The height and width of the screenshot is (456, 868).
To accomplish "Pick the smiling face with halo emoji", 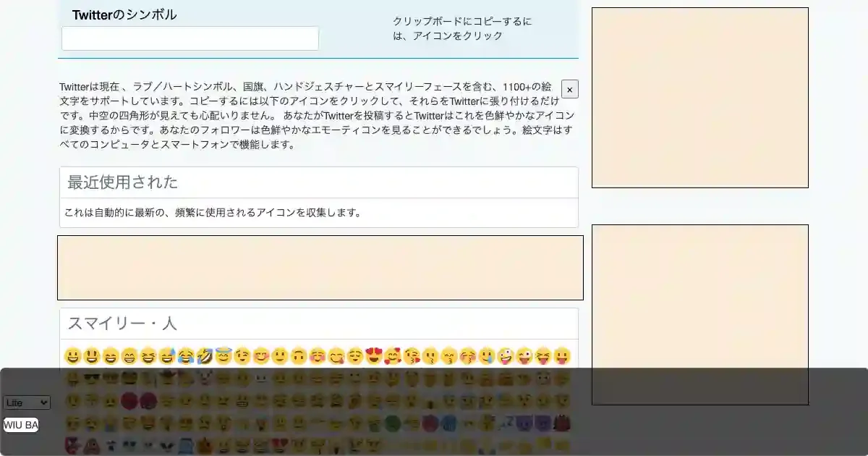I will tap(224, 356).
